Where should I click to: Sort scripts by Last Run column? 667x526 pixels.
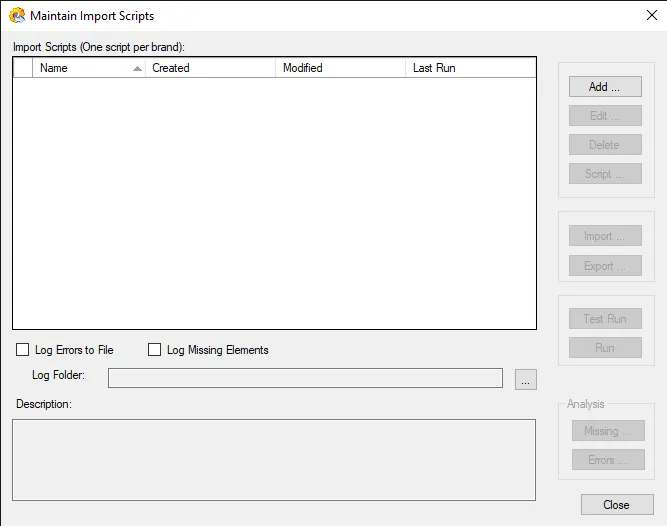470,68
